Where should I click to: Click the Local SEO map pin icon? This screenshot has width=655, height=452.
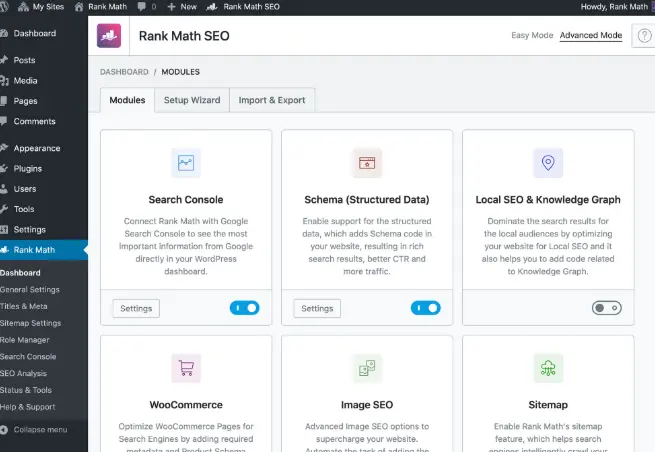coord(548,163)
